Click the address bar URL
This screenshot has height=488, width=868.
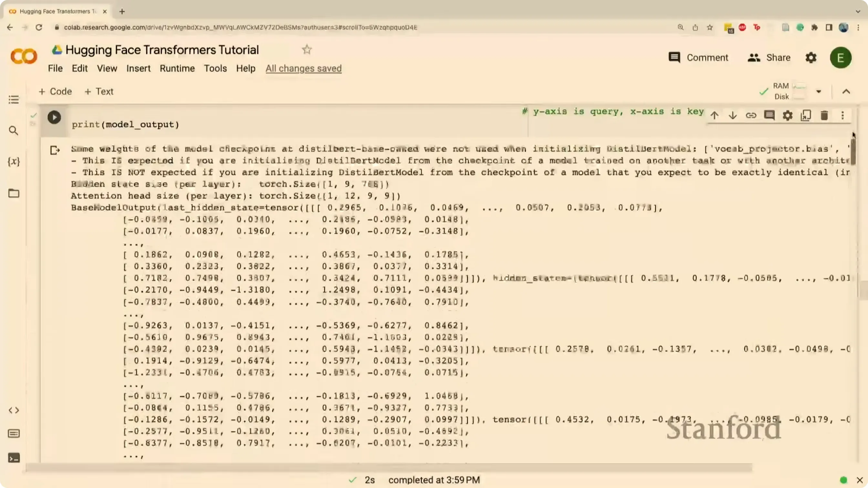(x=241, y=27)
